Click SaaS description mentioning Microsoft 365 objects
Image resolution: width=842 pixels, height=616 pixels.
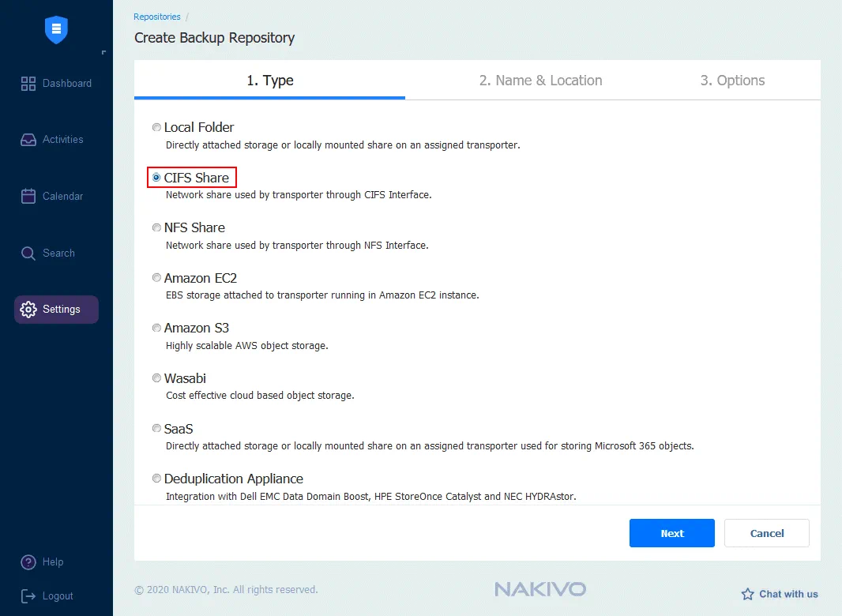tap(430, 446)
